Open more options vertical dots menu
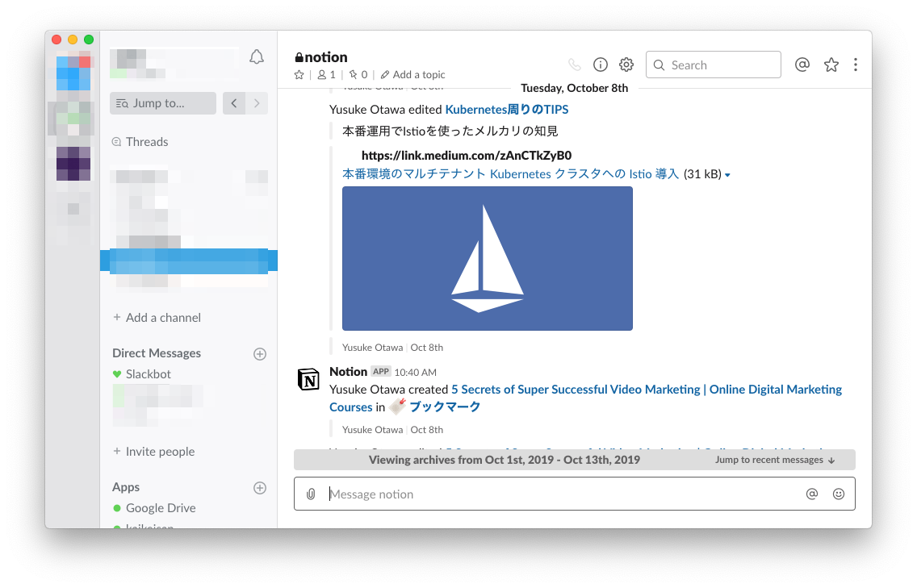This screenshot has height=588, width=917. point(855,65)
